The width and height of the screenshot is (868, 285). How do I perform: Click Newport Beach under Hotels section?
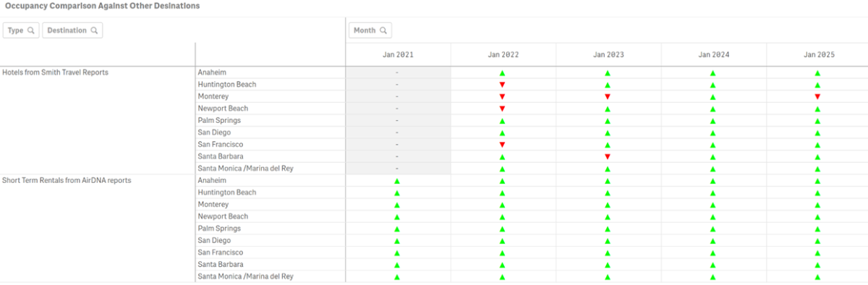(x=223, y=109)
